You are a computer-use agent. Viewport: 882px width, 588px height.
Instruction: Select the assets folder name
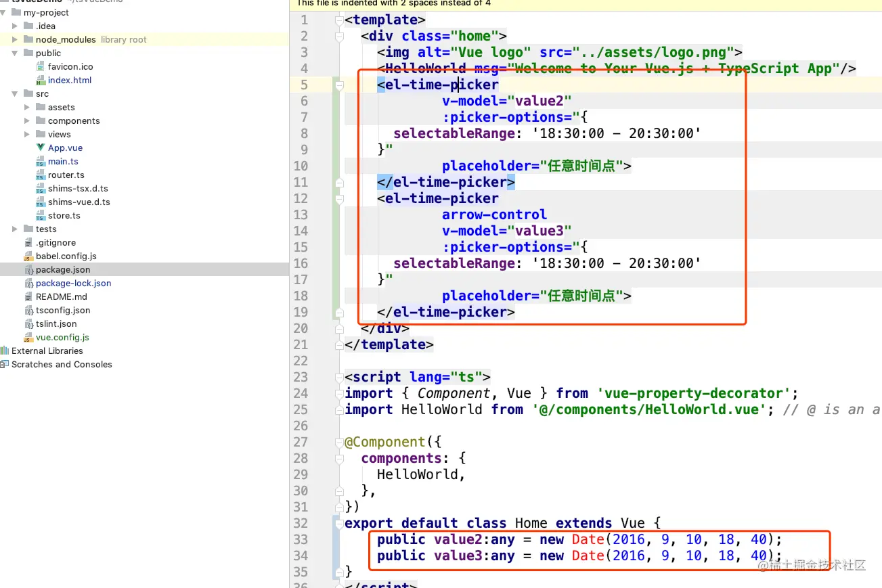coord(62,108)
